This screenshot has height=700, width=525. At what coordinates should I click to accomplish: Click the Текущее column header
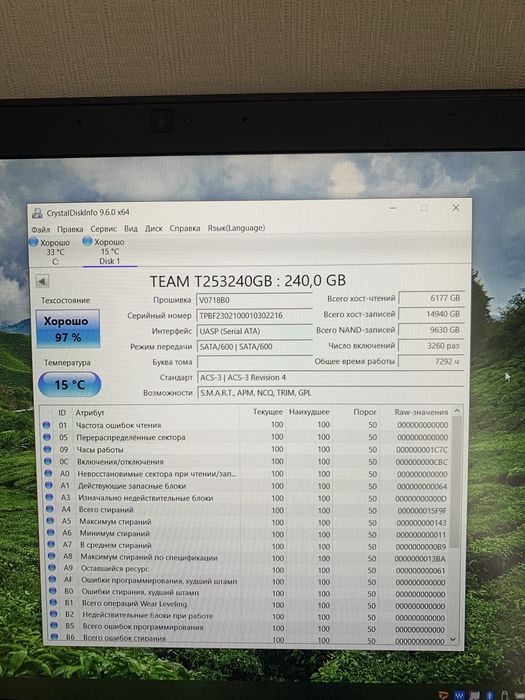pyautogui.click(x=267, y=412)
